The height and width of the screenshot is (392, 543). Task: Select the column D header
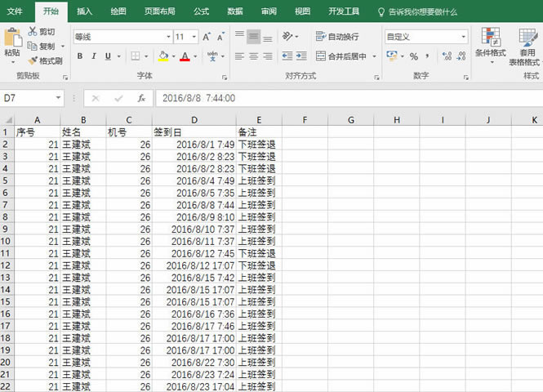(194, 120)
